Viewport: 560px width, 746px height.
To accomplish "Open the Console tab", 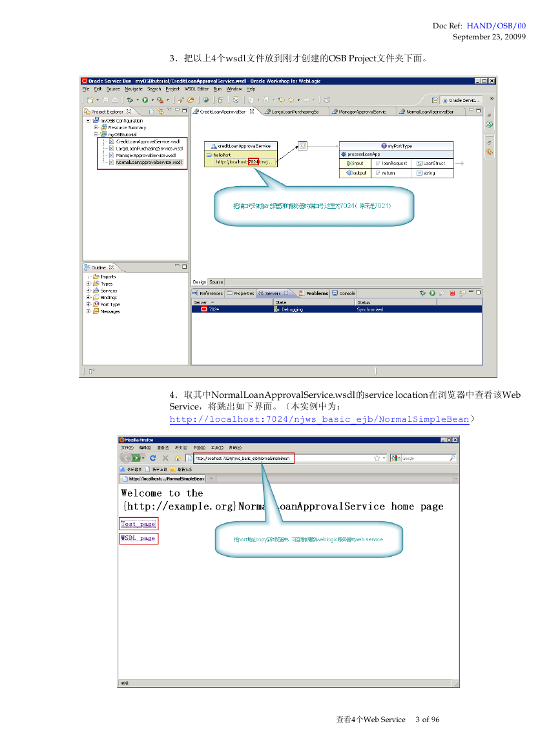I will coord(344,293).
